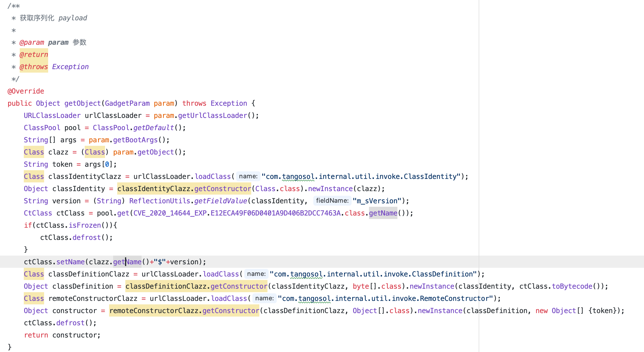Click the return constructor statement

coord(62,335)
